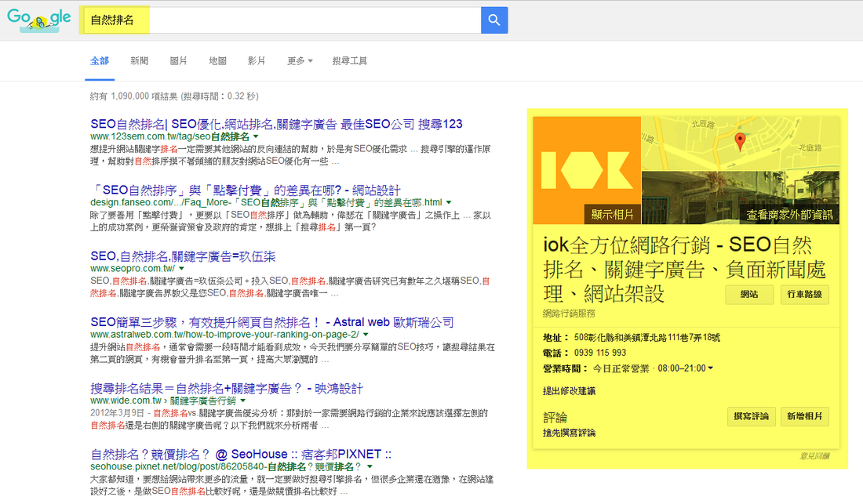
Task: Expand arrow beside design.fanseo.com URL
Action: [x=449, y=203]
